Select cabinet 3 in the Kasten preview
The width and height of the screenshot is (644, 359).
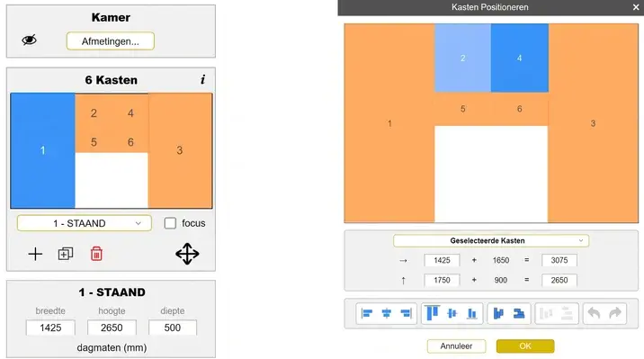pyautogui.click(x=180, y=150)
